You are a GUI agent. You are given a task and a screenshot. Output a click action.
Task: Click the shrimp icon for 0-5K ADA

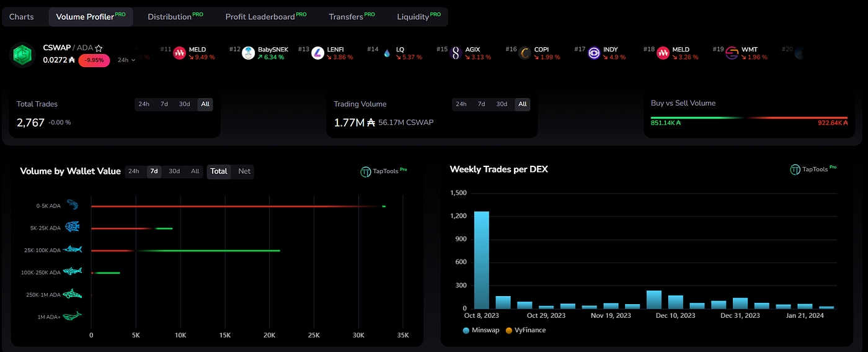(73, 205)
